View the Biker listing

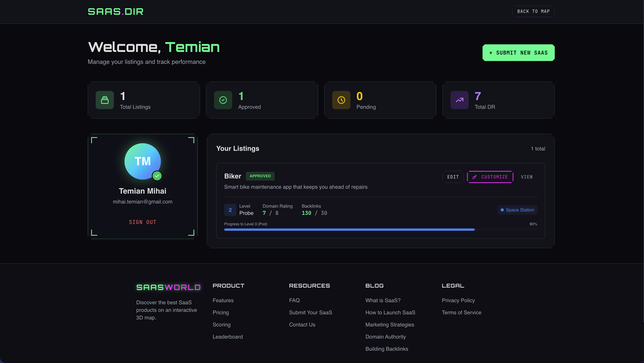coord(526,177)
